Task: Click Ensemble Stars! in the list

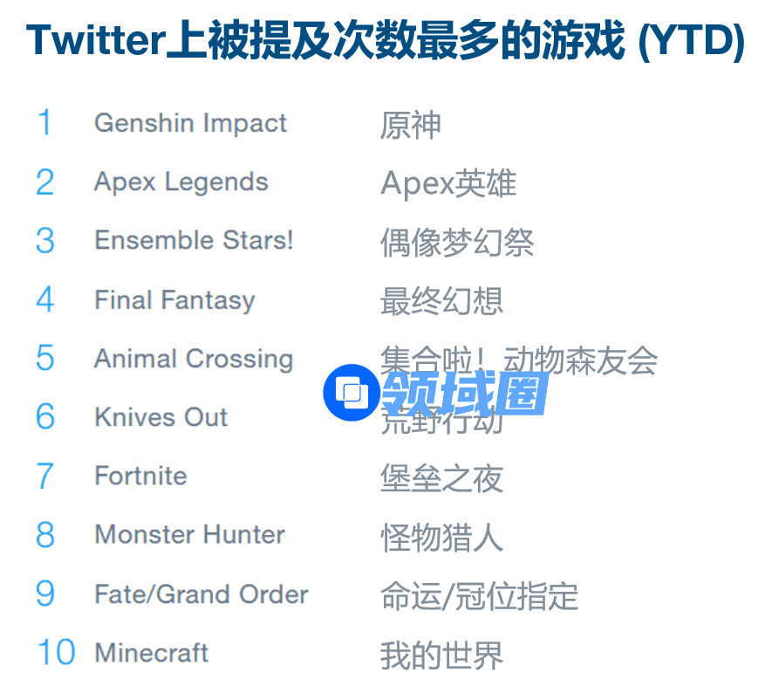Action: point(194,240)
